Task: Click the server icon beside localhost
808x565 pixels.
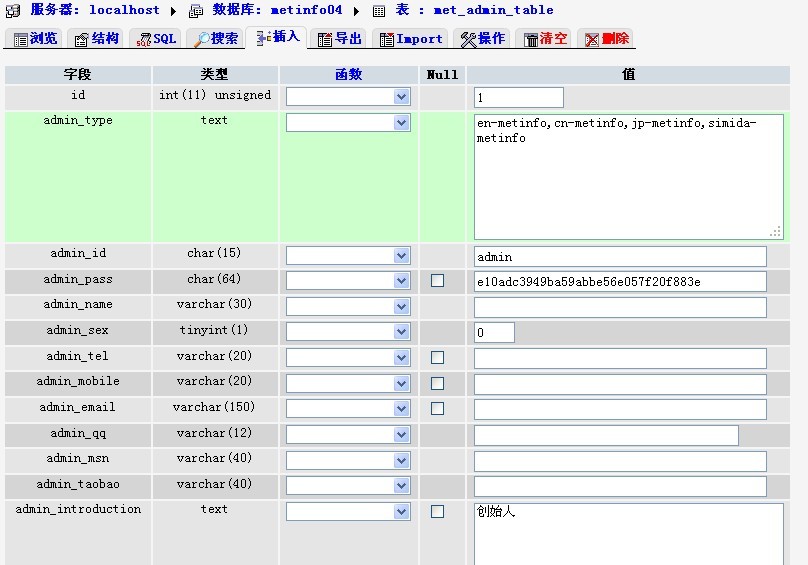Action: point(13,11)
